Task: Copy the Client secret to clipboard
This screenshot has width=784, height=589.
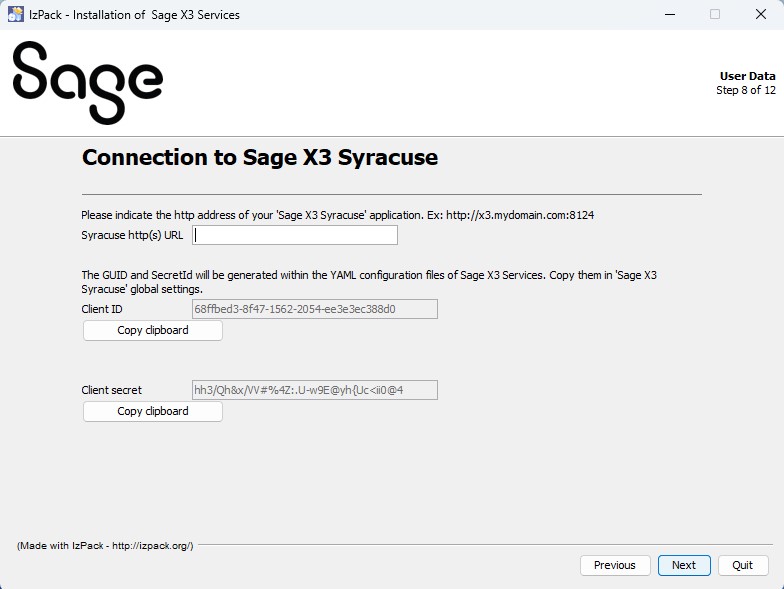Action: pyautogui.click(x=153, y=411)
